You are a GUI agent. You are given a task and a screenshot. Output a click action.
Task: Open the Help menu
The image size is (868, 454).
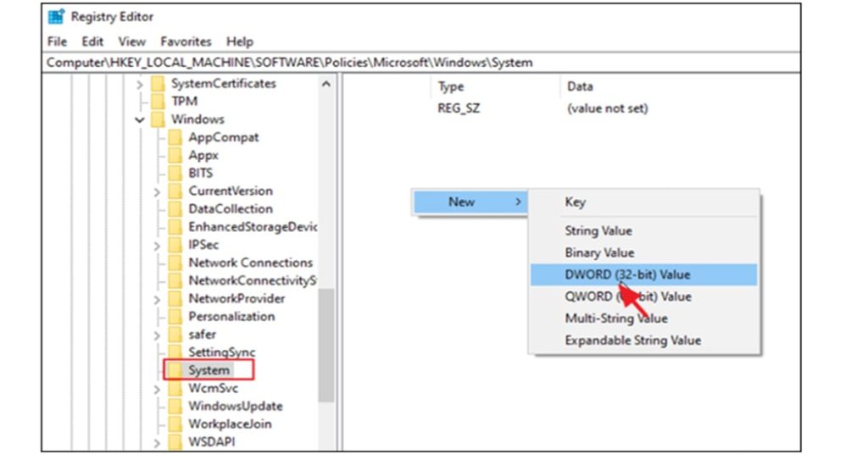(x=240, y=42)
